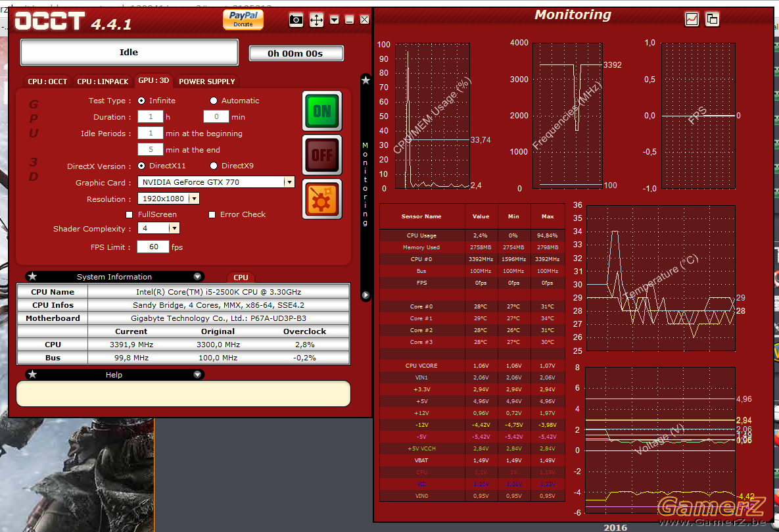
Task: Click the FPS graph
Action: pos(698,116)
